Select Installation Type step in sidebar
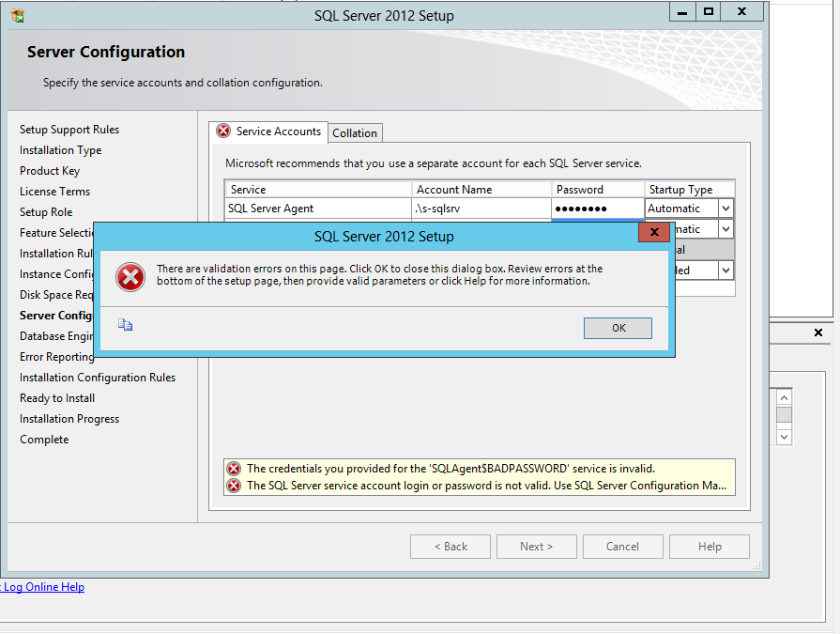840x634 pixels. tap(60, 150)
